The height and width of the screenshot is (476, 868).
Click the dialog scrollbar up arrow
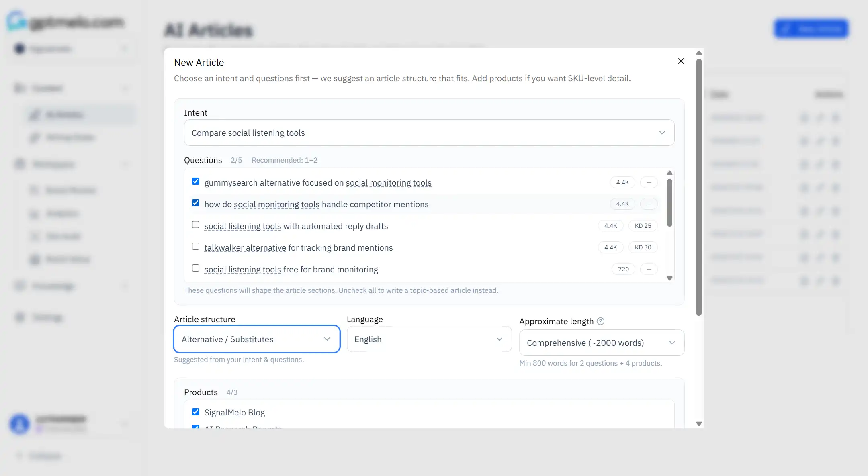pyautogui.click(x=699, y=53)
